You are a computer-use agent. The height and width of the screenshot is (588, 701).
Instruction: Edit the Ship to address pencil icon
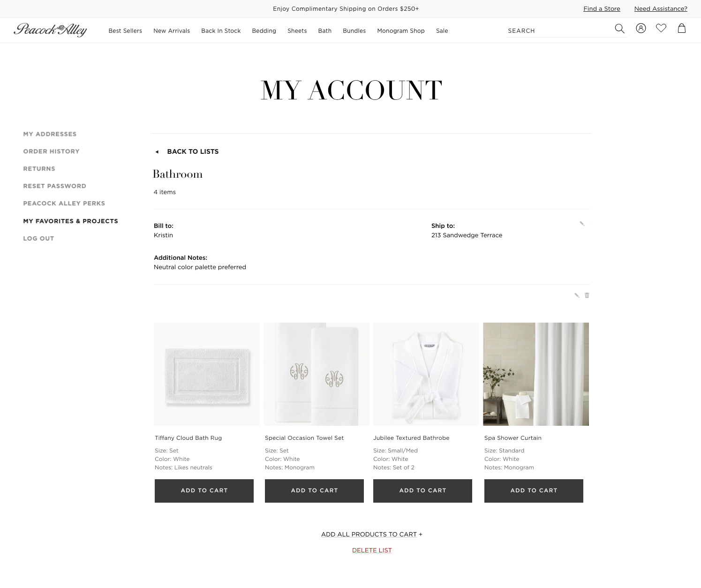[x=582, y=224]
